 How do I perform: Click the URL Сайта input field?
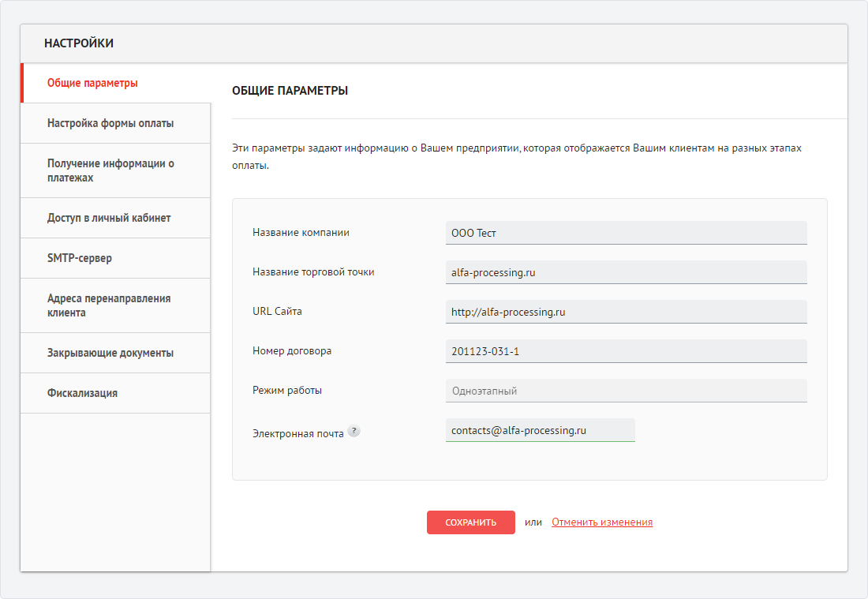coord(626,312)
